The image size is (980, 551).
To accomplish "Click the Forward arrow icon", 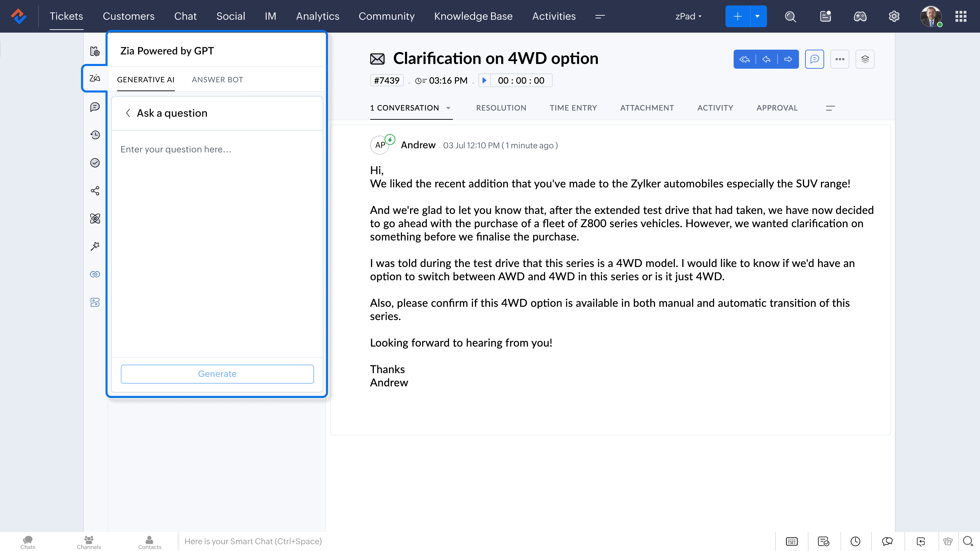I will pyautogui.click(x=788, y=59).
